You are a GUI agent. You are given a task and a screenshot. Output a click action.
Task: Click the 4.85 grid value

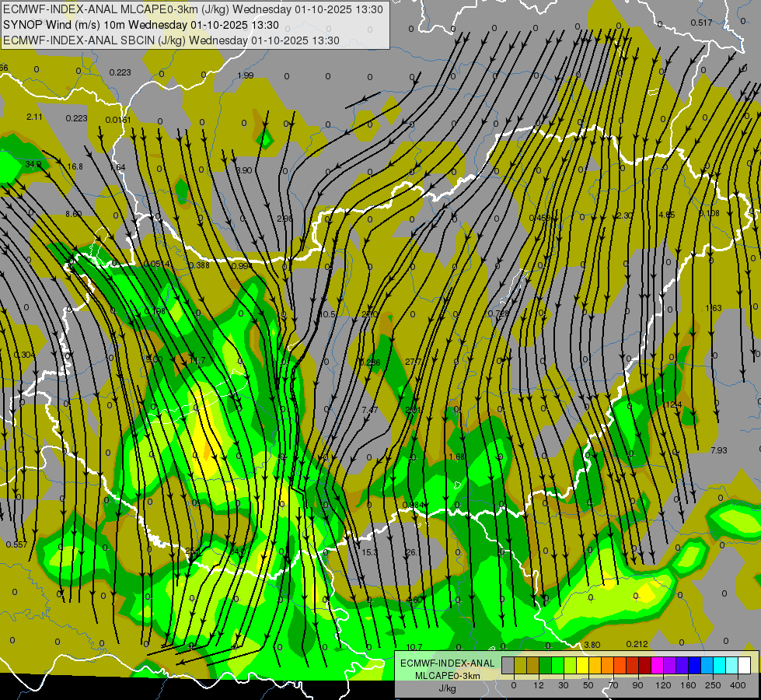click(x=667, y=215)
